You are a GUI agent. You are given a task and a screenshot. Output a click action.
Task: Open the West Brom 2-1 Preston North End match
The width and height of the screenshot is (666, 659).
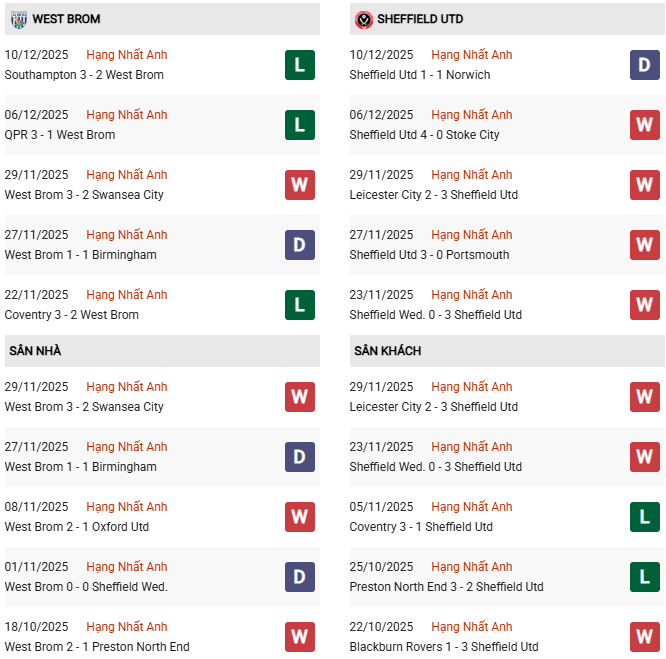[97, 647]
